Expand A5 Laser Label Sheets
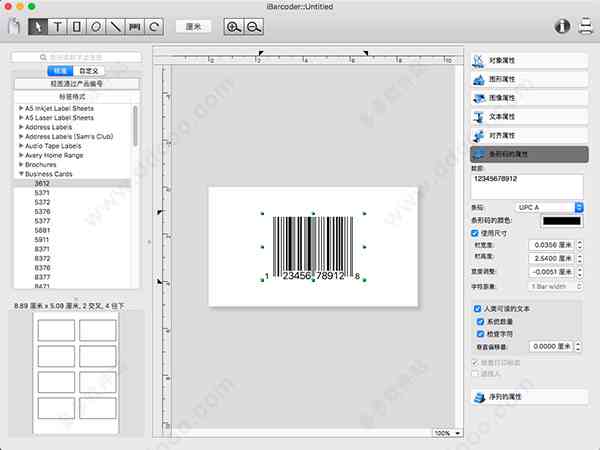 pos(21,117)
